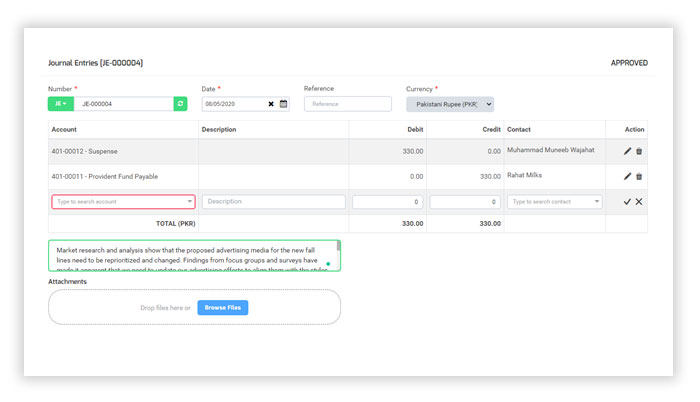Open the JE prefix dropdown
Screen dimensions: 700x402
(x=60, y=103)
